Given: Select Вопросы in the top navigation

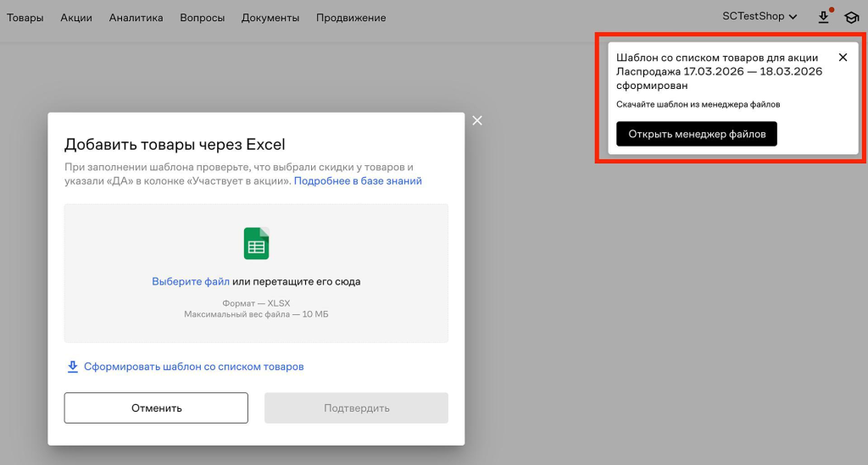Looking at the screenshot, I should click(x=202, y=18).
